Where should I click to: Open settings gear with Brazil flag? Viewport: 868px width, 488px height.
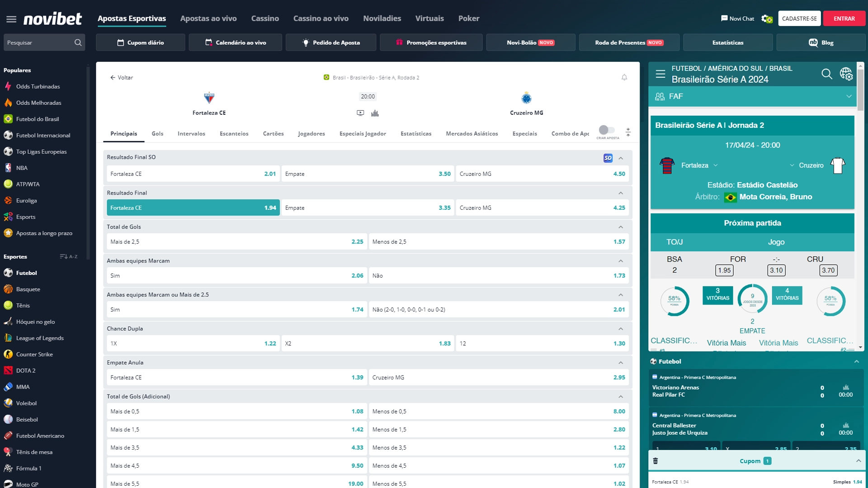(x=767, y=19)
